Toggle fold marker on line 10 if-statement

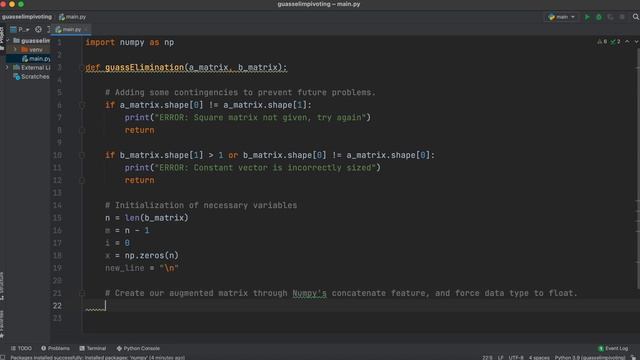coord(82,155)
